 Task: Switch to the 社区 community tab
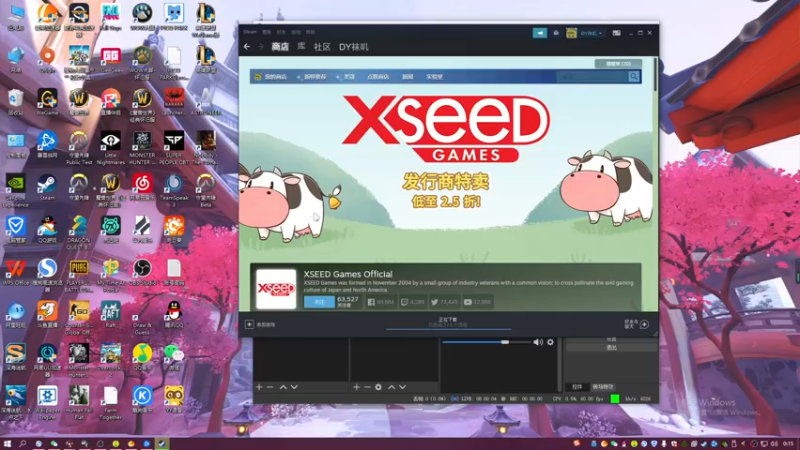point(322,47)
